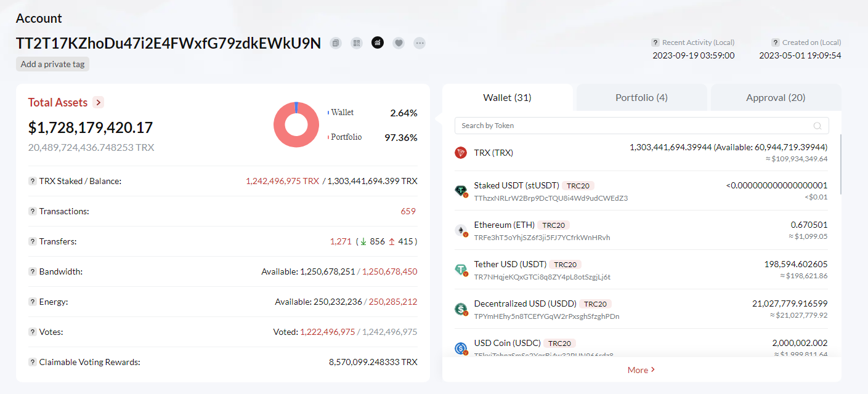Open the Total Assets heading link
The width and height of the screenshot is (868, 394).
click(58, 102)
